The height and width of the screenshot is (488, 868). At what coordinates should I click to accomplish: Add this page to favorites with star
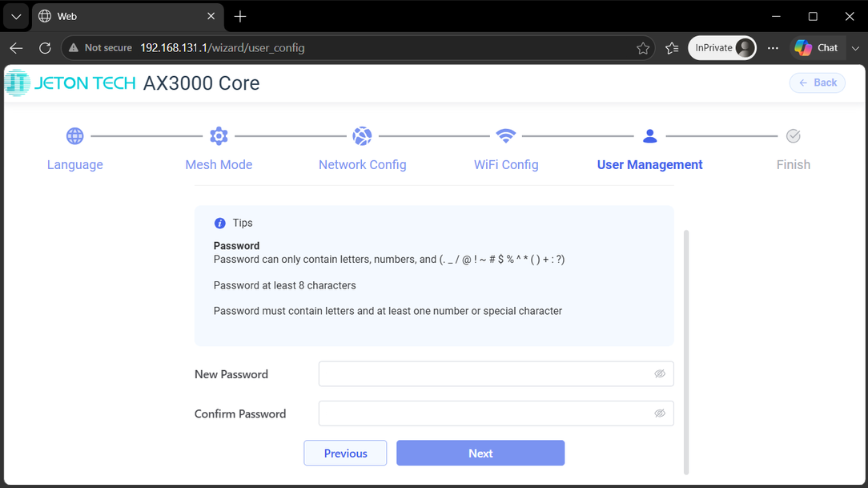[643, 48]
